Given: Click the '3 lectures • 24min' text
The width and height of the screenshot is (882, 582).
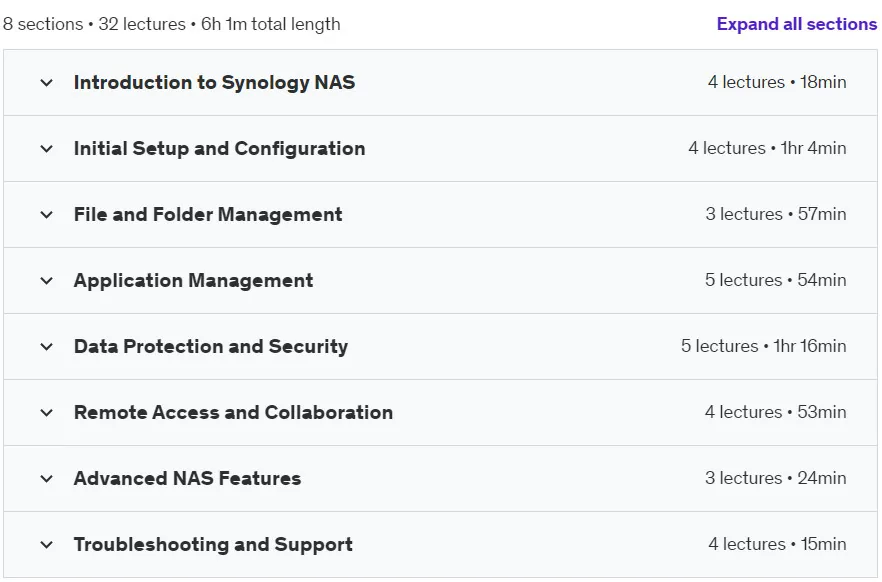Looking at the screenshot, I should click(x=776, y=478).
